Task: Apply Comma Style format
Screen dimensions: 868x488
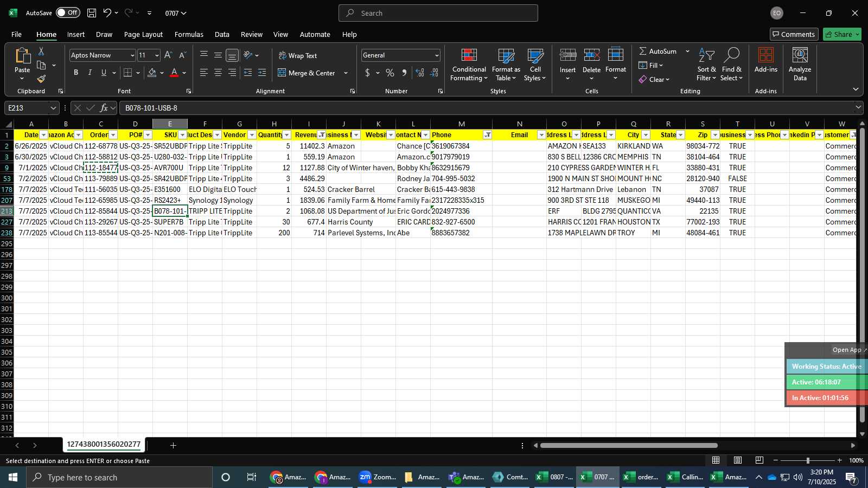Action: click(404, 73)
